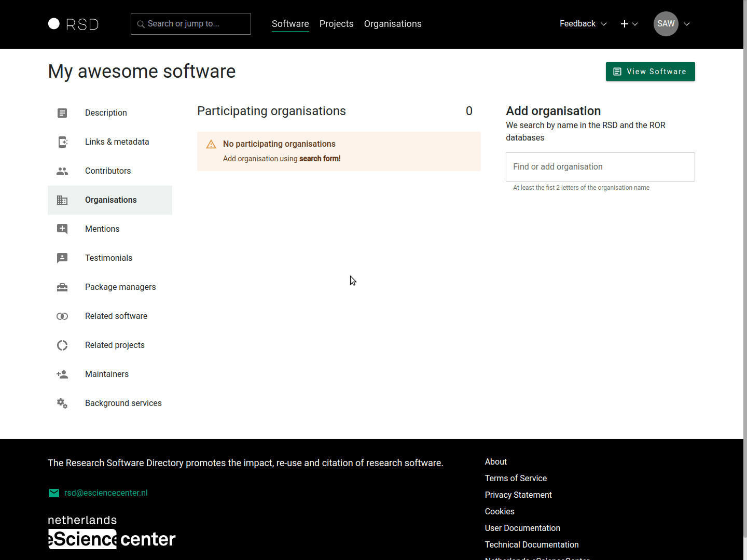Screen dimensions: 747x560
Task: Click the Mentions sidebar icon
Action: [x=62, y=229]
